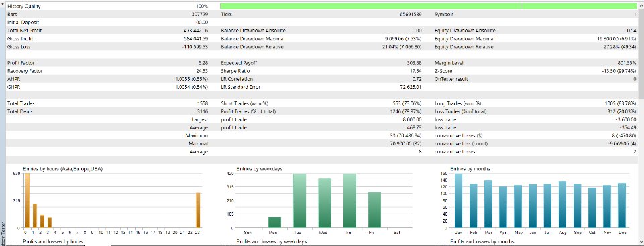Select the Total Deals value 3116
Image resolution: width=644 pixels, height=246 pixels.
pyautogui.click(x=203, y=112)
